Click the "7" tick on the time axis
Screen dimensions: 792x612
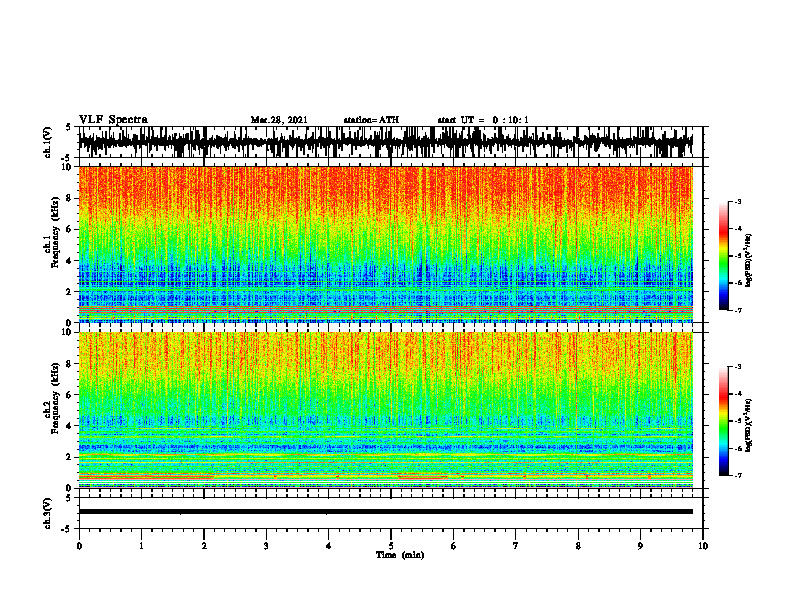point(516,546)
